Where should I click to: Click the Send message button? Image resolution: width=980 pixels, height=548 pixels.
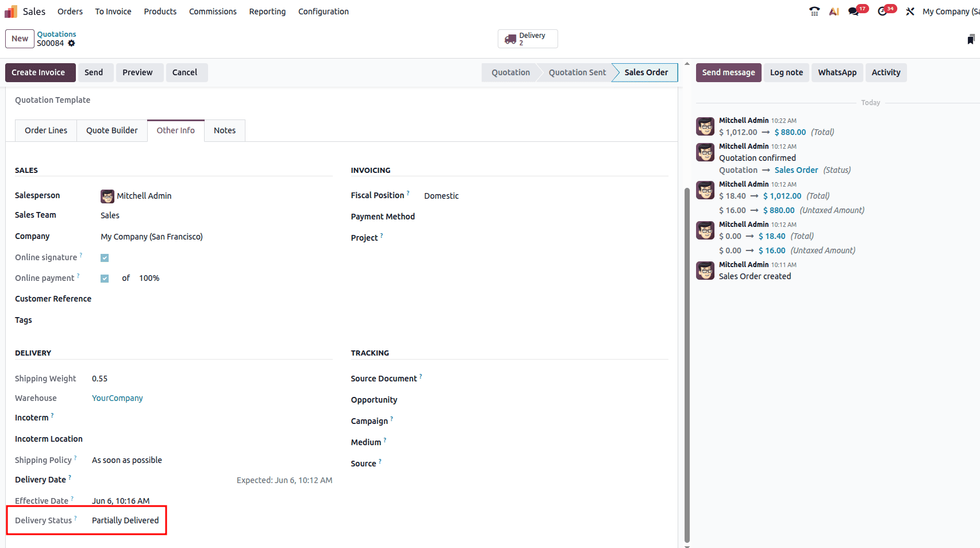tap(728, 72)
